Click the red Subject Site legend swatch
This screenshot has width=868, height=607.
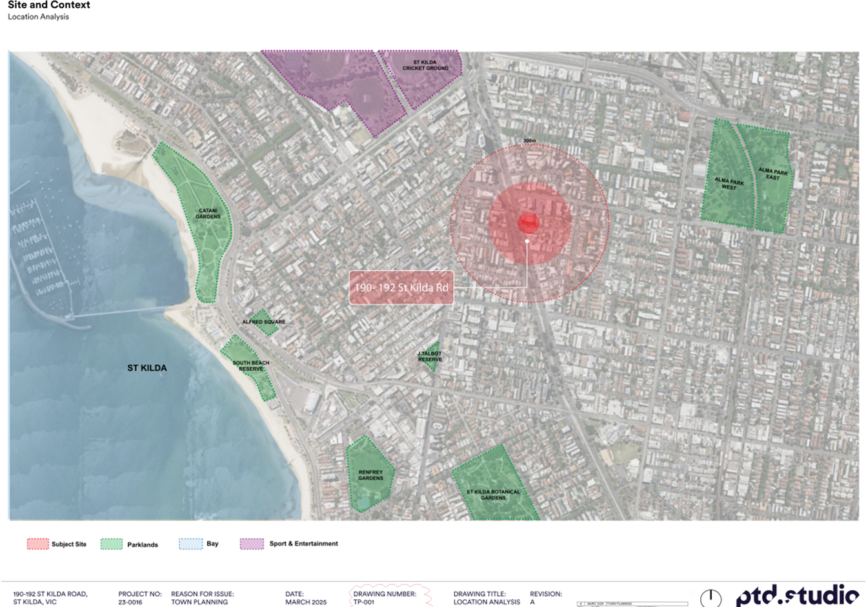tap(37, 544)
